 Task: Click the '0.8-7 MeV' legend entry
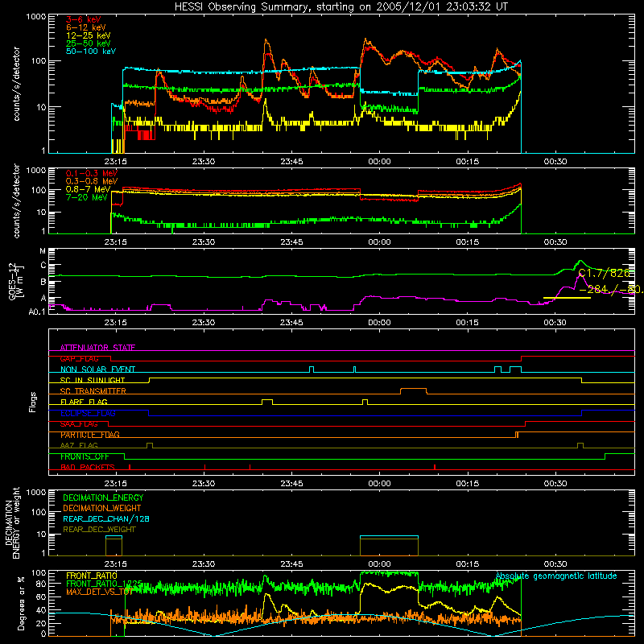pyautogui.click(x=89, y=189)
